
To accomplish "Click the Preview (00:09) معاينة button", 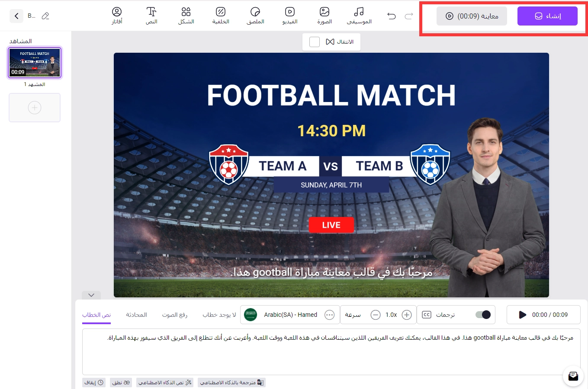I will pyautogui.click(x=472, y=16).
